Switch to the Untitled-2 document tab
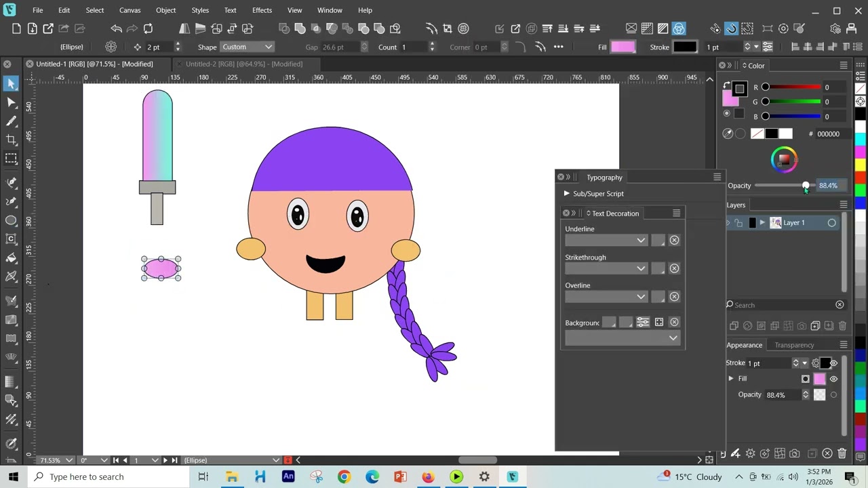This screenshot has height=488, width=868. coord(244,64)
